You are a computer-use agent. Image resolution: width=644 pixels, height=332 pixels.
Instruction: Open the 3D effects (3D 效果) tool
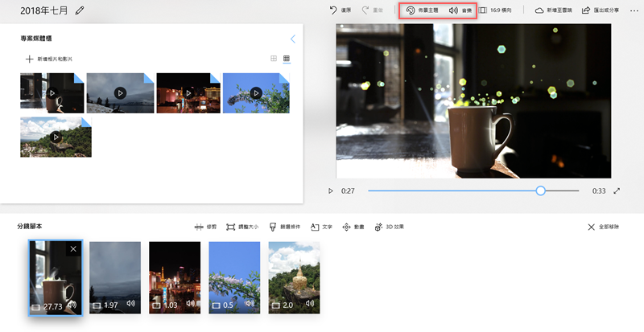click(x=390, y=227)
